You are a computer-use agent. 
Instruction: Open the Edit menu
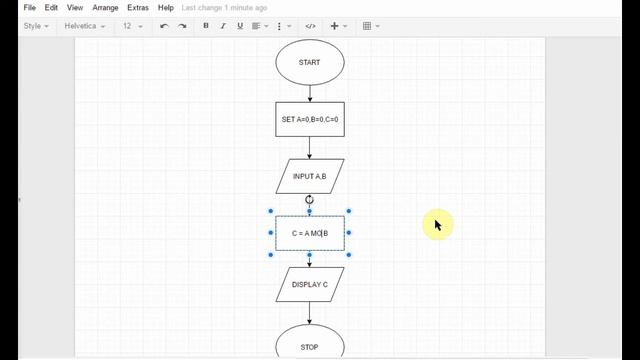[x=51, y=8]
